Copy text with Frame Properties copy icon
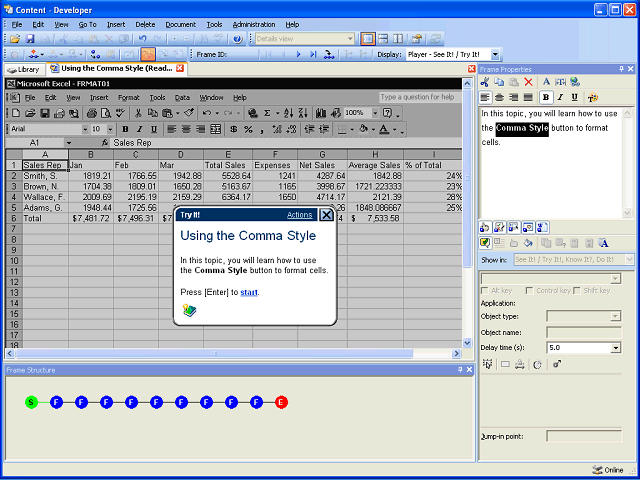The height and width of the screenshot is (480, 640). coord(499,82)
